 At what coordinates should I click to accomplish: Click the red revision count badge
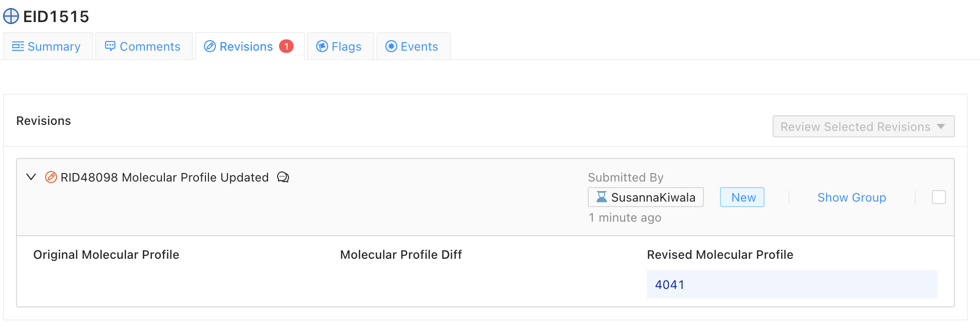click(286, 46)
